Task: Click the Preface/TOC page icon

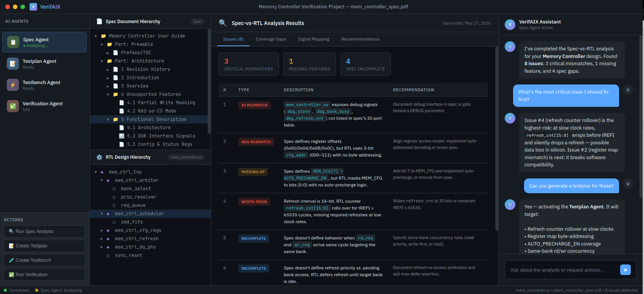Action: (x=116, y=53)
